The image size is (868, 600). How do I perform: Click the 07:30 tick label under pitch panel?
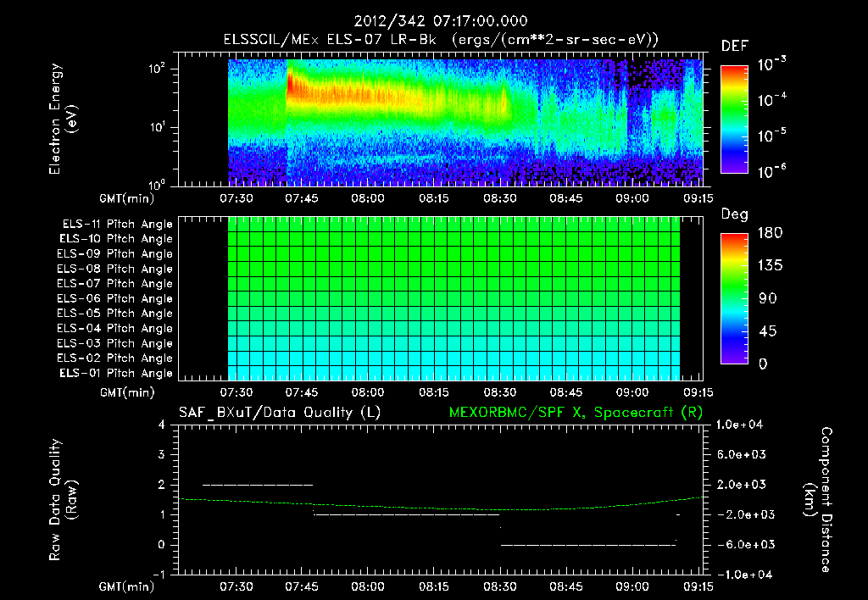[x=236, y=393]
